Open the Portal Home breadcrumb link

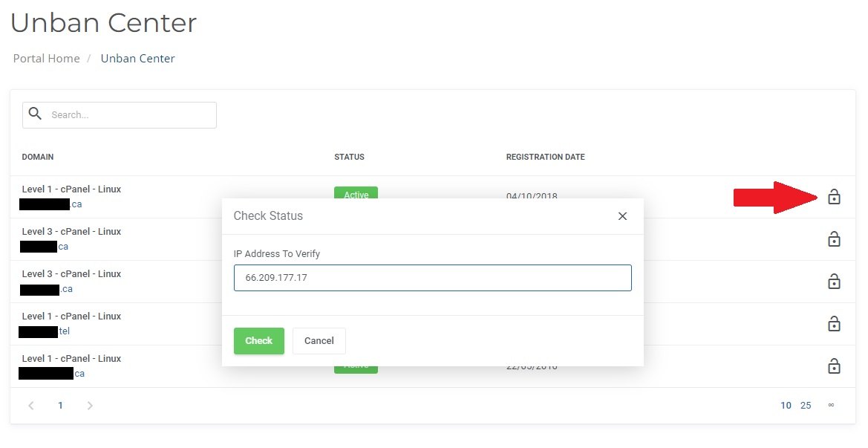(x=47, y=59)
